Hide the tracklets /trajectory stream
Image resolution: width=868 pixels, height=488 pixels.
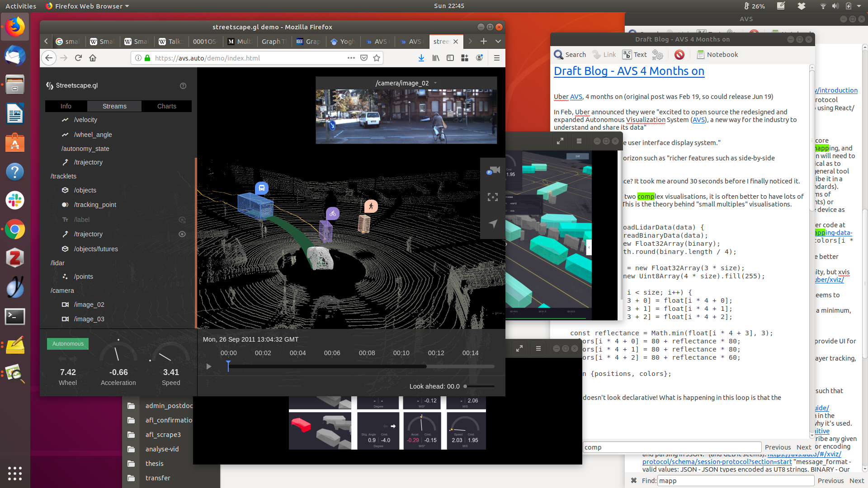click(182, 234)
